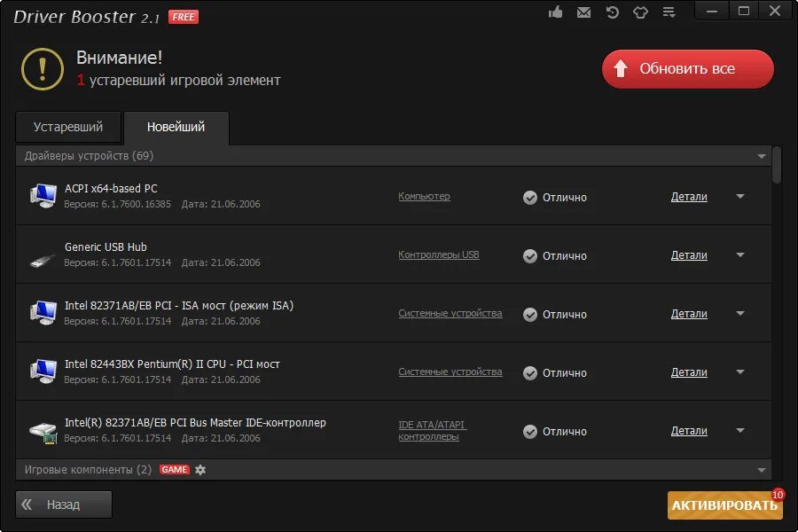The height and width of the screenshot is (532, 798).
Task: Open Детали for Intel 82371AB/EB PCI-ISA bridge
Action: (x=689, y=314)
